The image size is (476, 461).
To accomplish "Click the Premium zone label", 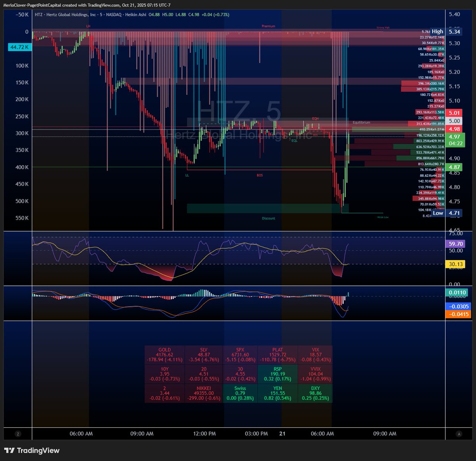I will pos(269,26).
